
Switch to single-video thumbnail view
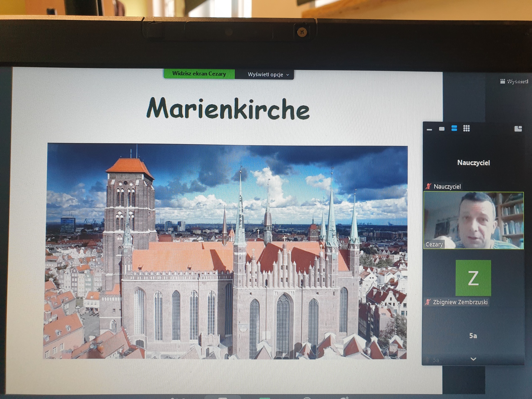coord(442,129)
